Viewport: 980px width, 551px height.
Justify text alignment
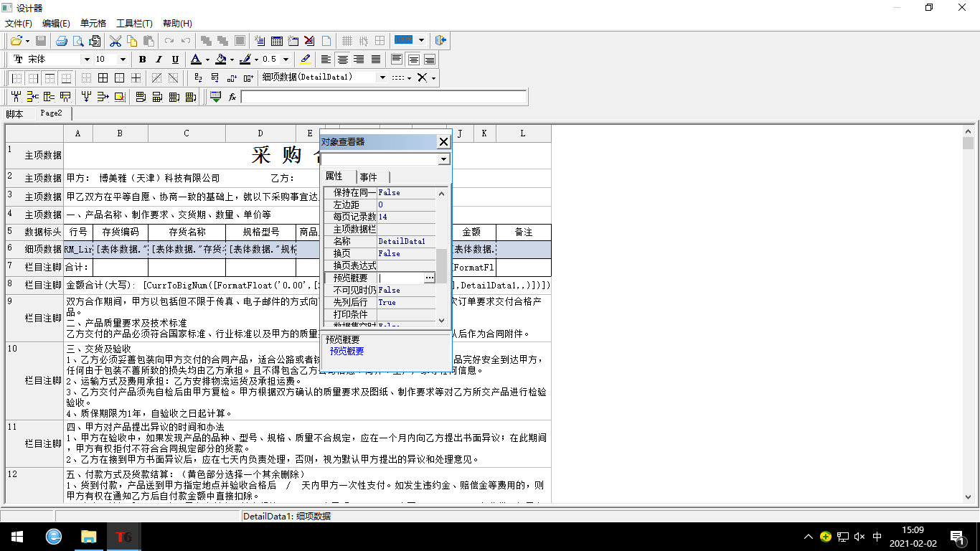point(375,59)
